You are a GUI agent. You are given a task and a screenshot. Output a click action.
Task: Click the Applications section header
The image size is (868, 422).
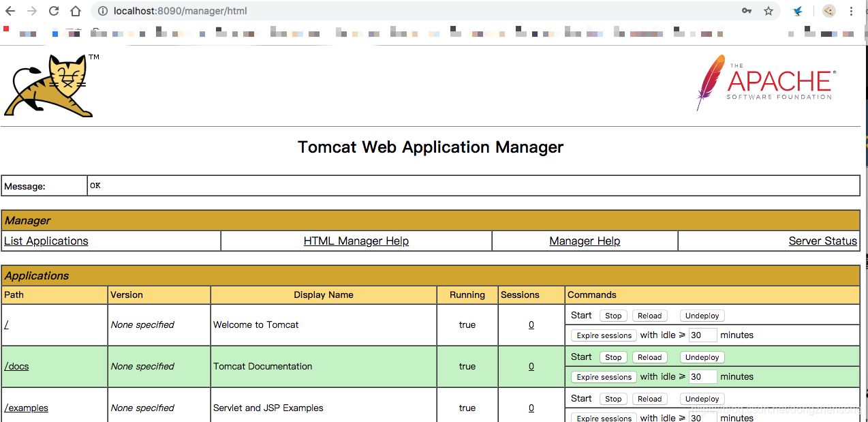431,275
